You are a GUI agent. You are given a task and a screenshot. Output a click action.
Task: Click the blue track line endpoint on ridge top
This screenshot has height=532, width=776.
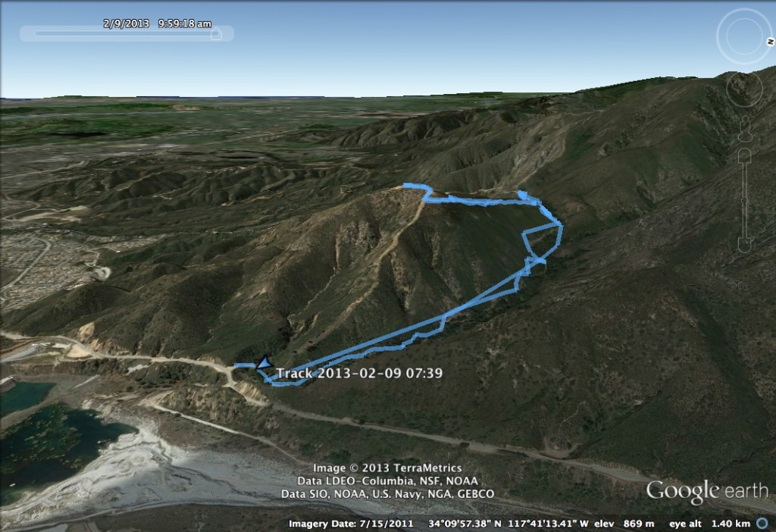pos(406,185)
